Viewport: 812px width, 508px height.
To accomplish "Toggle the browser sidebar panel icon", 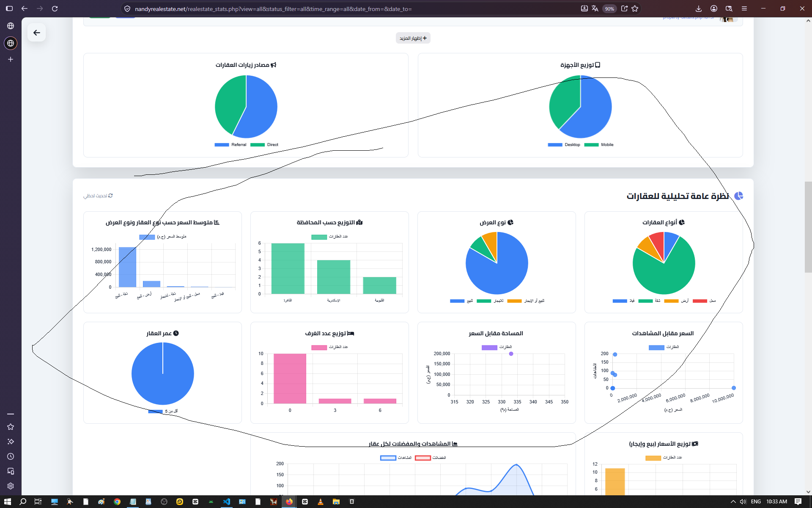I will (x=9, y=8).
